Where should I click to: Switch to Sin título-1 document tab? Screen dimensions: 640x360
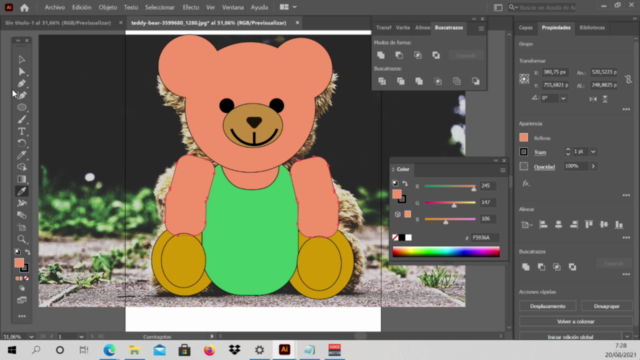coord(58,23)
